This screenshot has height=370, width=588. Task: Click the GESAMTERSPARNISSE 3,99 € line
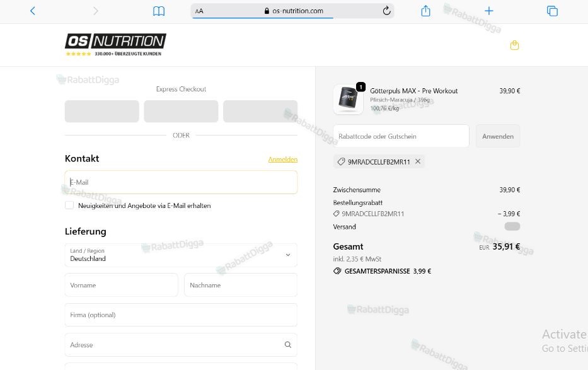(382, 271)
